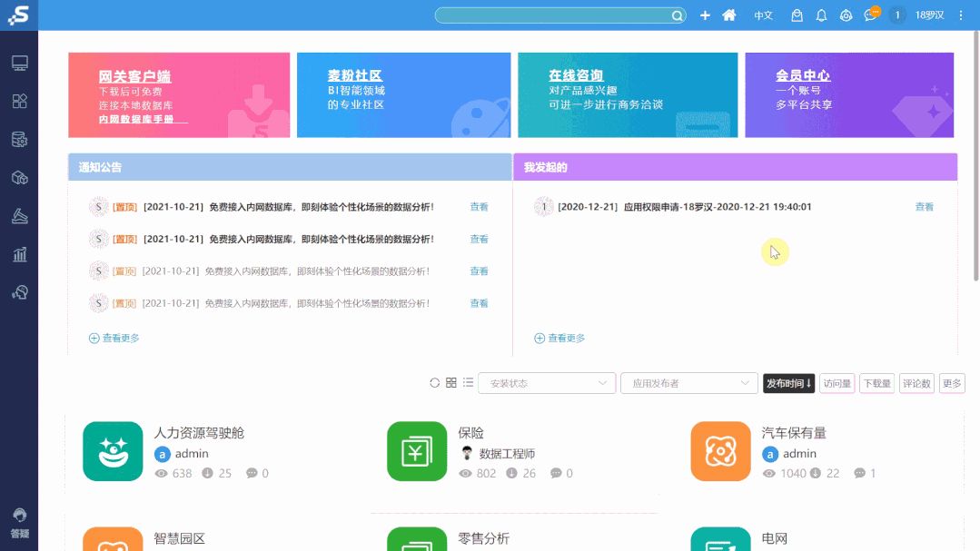Click the 我发起的 panel header
Image resolution: width=980 pixels, height=551 pixels.
(735, 167)
